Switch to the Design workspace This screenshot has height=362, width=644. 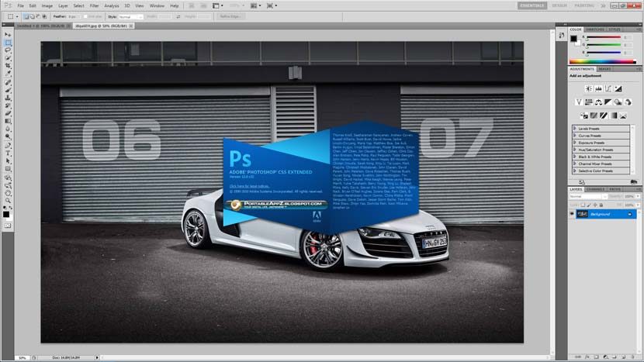click(x=559, y=5)
